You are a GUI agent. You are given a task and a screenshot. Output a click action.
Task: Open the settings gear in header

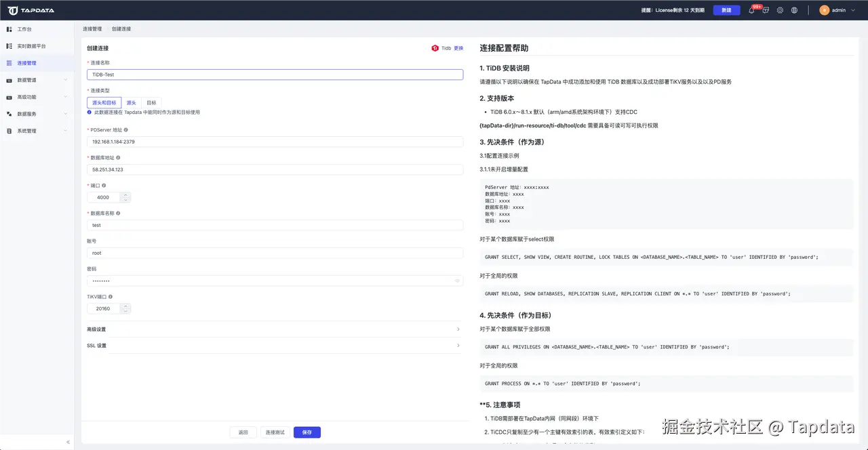(780, 10)
